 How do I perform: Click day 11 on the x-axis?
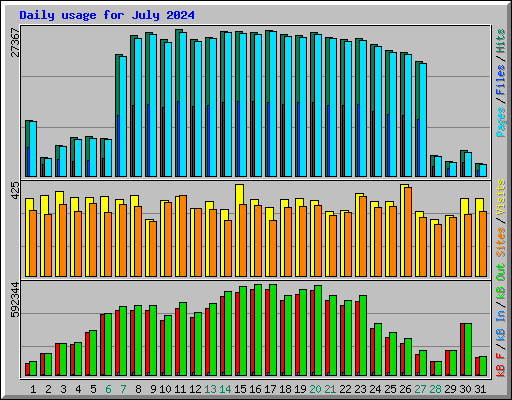(180, 389)
